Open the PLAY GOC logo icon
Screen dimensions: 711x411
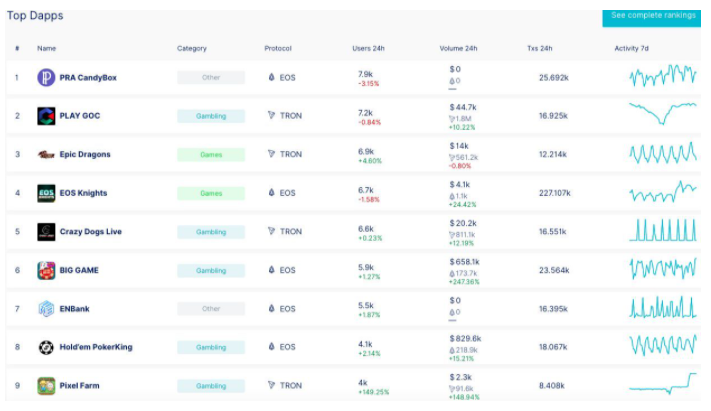click(46, 116)
